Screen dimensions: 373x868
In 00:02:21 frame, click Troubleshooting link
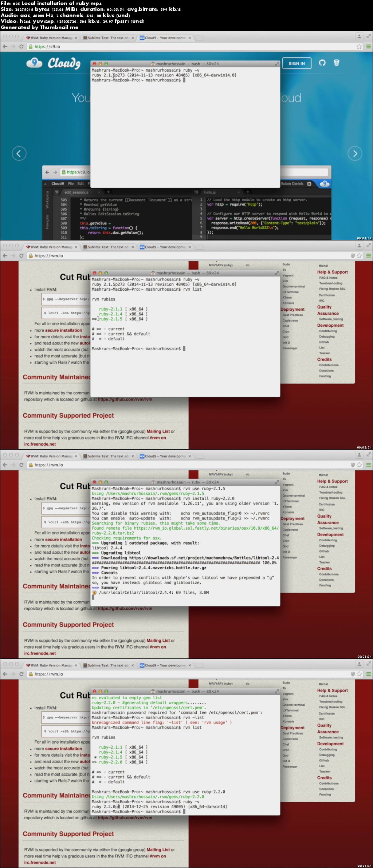click(x=331, y=283)
